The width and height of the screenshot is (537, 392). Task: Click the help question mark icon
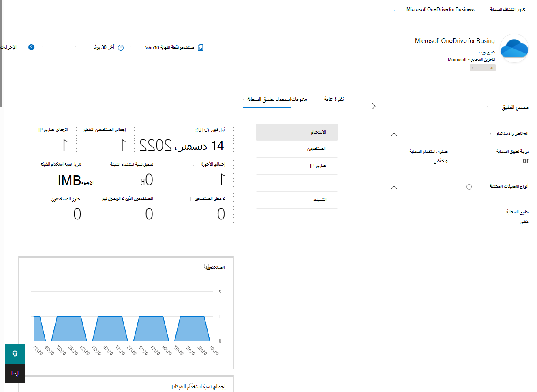[31, 47]
